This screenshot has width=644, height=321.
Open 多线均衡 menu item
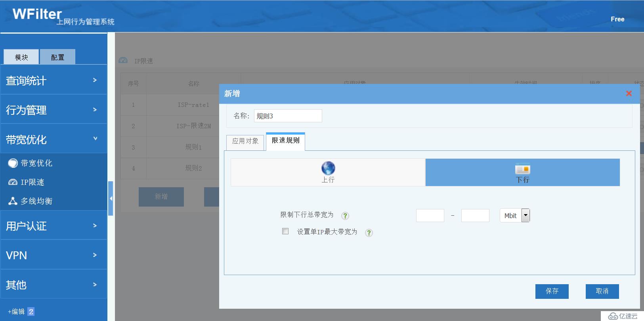point(36,201)
